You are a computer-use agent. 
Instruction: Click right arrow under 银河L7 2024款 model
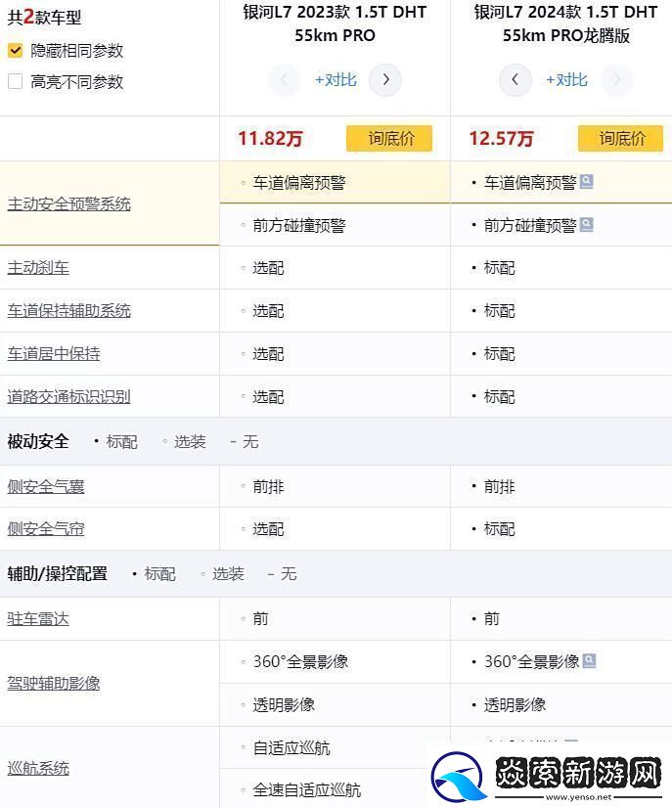[616, 80]
